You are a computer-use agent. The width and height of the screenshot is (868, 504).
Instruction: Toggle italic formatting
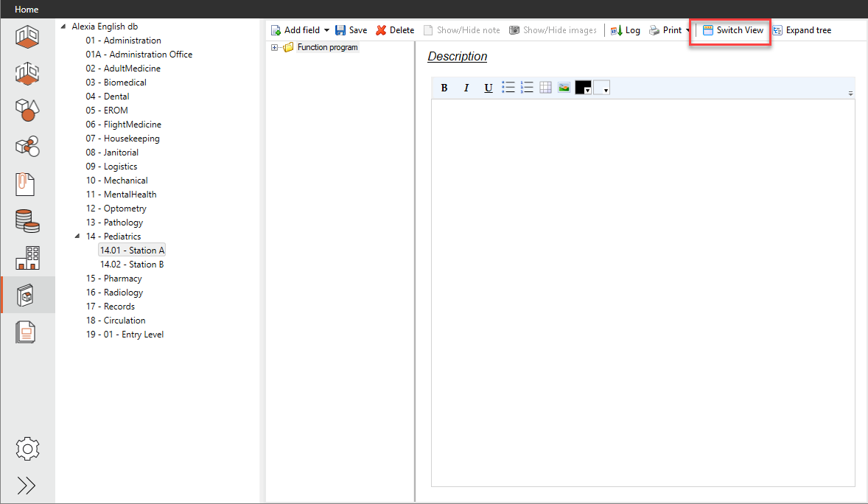coord(466,88)
